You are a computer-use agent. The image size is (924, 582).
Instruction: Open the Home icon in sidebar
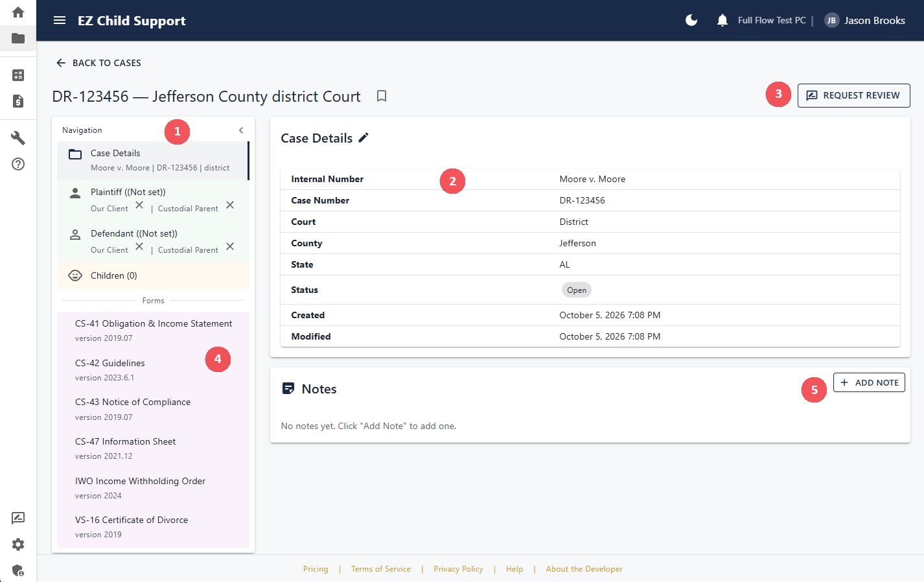18,12
